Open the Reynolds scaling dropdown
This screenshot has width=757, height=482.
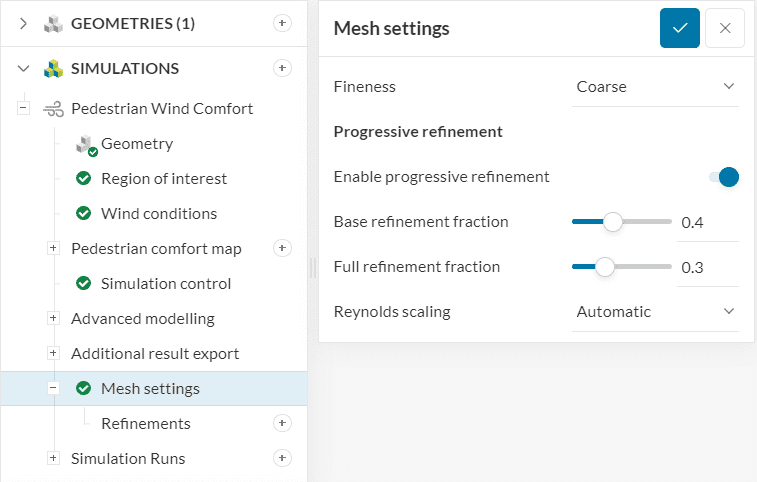655,312
